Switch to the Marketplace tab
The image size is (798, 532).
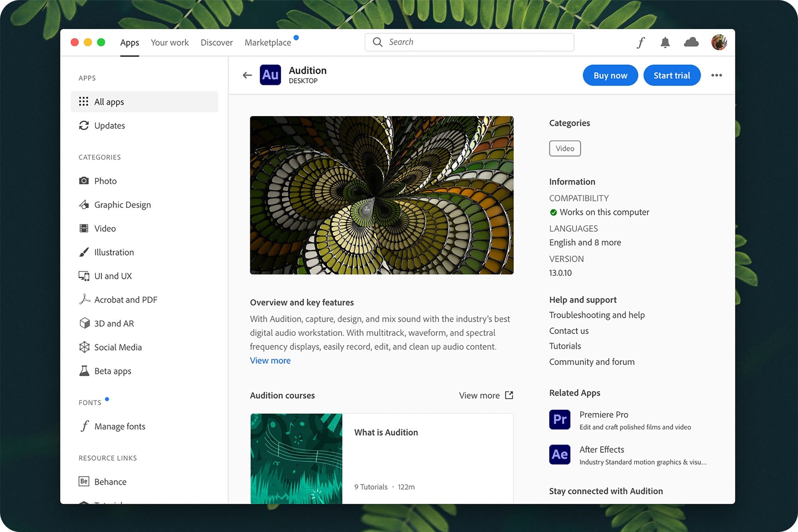(268, 42)
